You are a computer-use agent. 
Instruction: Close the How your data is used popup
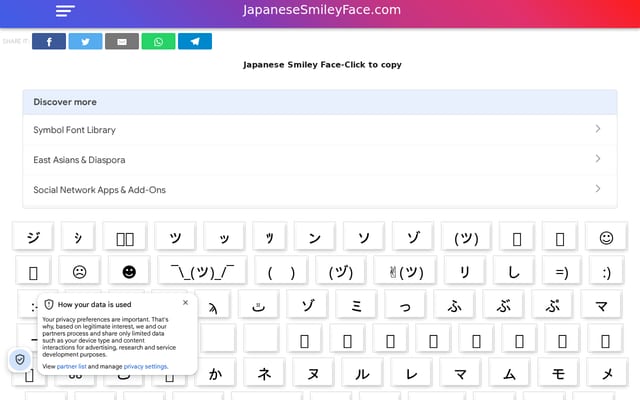(185, 302)
